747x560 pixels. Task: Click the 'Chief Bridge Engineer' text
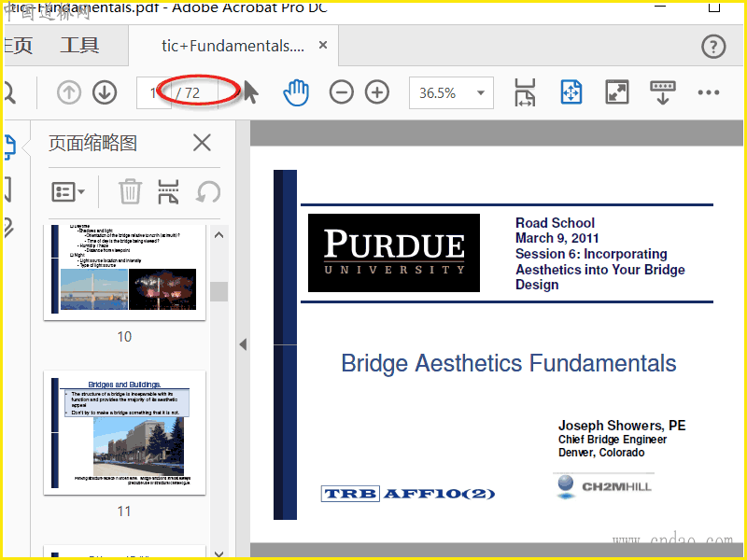613,440
